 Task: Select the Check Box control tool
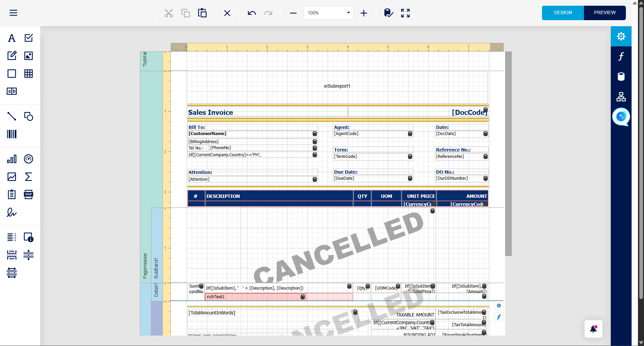pyautogui.click(x=29, y=38)
